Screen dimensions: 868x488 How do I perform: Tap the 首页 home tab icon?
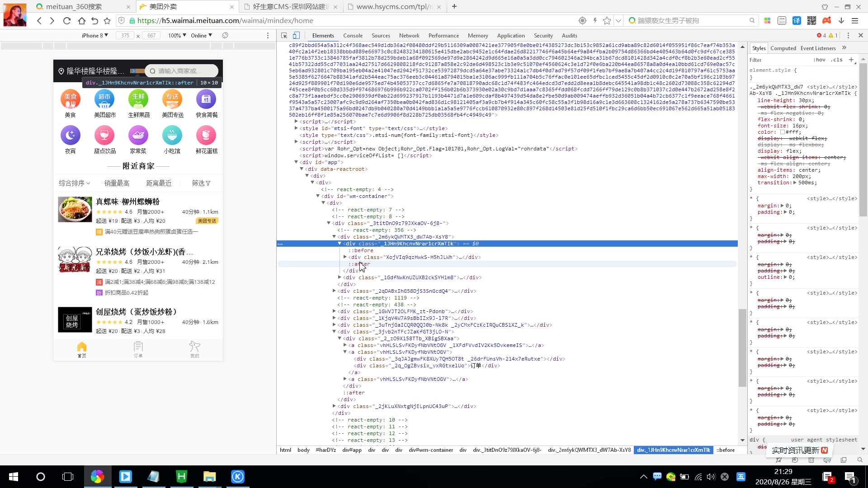pos(82,349)
